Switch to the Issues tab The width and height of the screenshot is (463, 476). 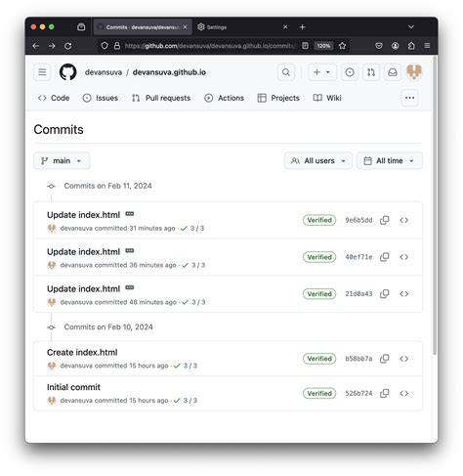pos(101,98)
